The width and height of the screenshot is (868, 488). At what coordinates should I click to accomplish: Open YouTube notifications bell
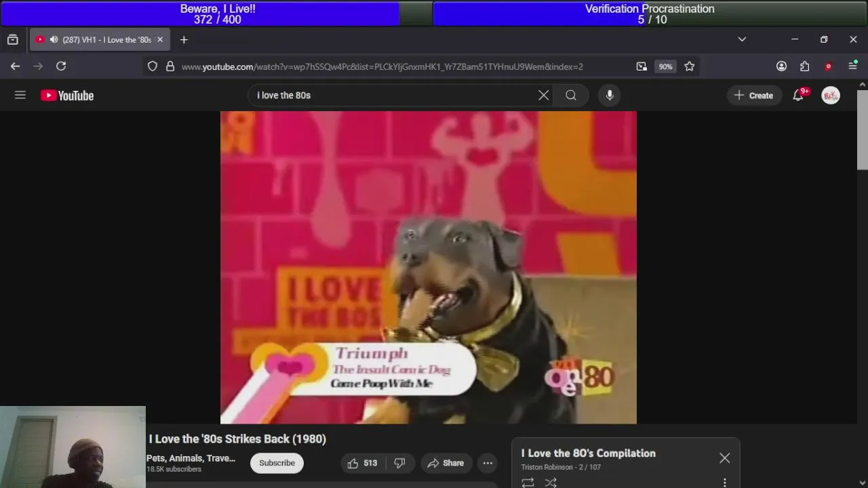click(x=798, y=96)
